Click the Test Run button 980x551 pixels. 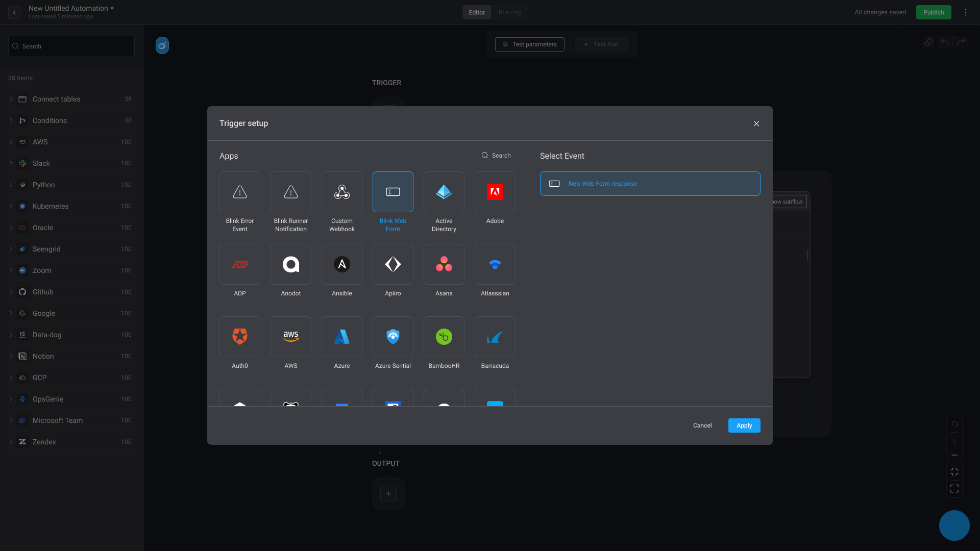[x=601, y=44]
